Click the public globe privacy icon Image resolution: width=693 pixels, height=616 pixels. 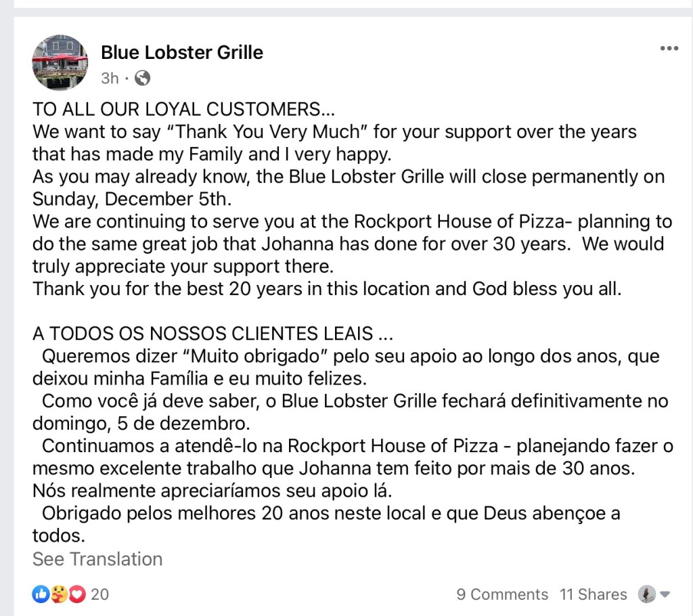142,79
